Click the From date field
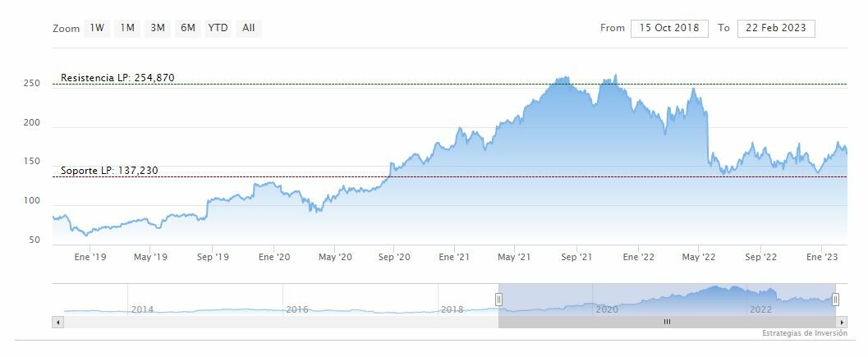This screenshot has width=868, height=357. click(669, 28)
